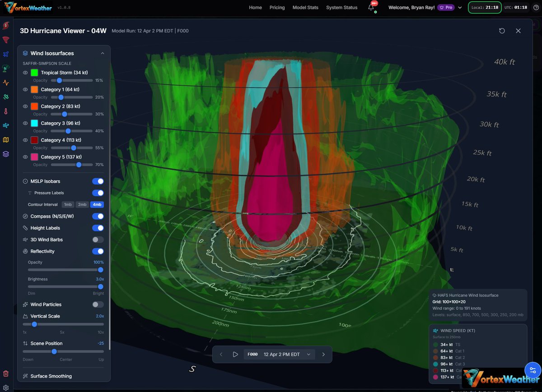Click the Category 1 opacity slider

(72, 97)
